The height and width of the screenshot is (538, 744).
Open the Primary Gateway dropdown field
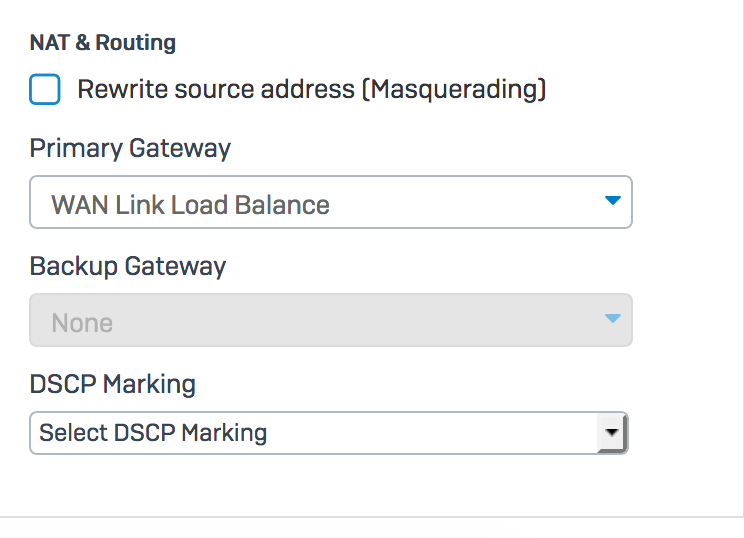331,202
